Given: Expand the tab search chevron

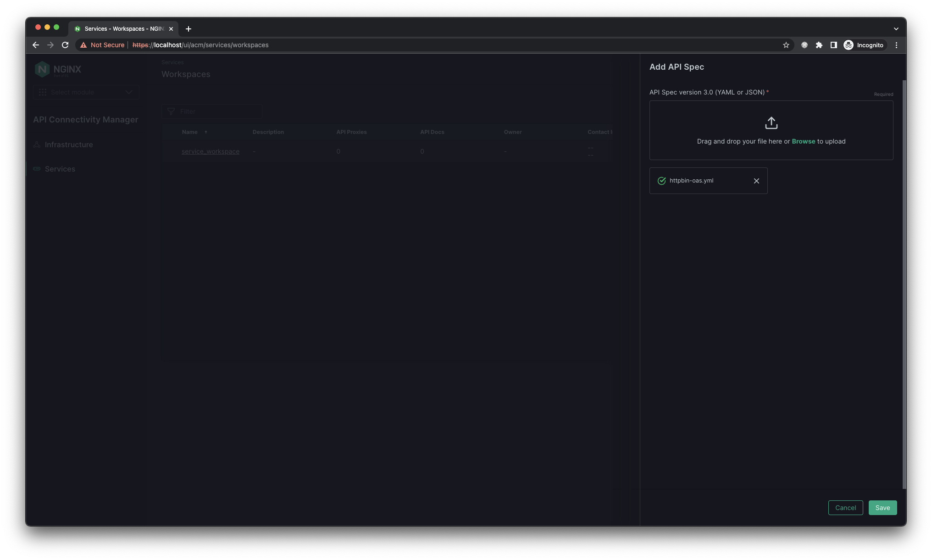Looking at the screenshot, I should (x=896, y=29).
